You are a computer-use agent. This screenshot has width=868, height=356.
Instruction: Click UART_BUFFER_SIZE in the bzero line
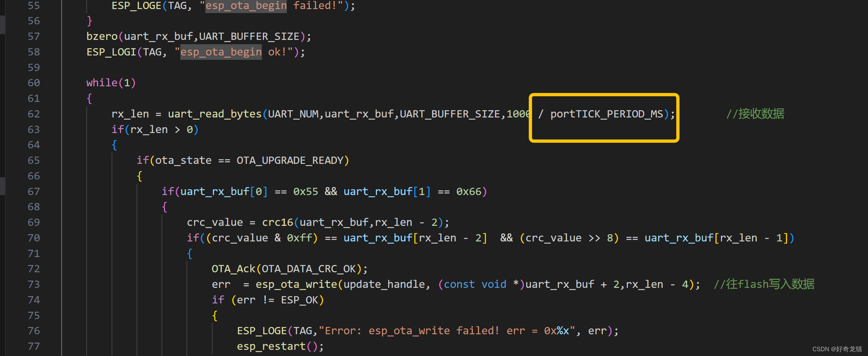[250, 37]
